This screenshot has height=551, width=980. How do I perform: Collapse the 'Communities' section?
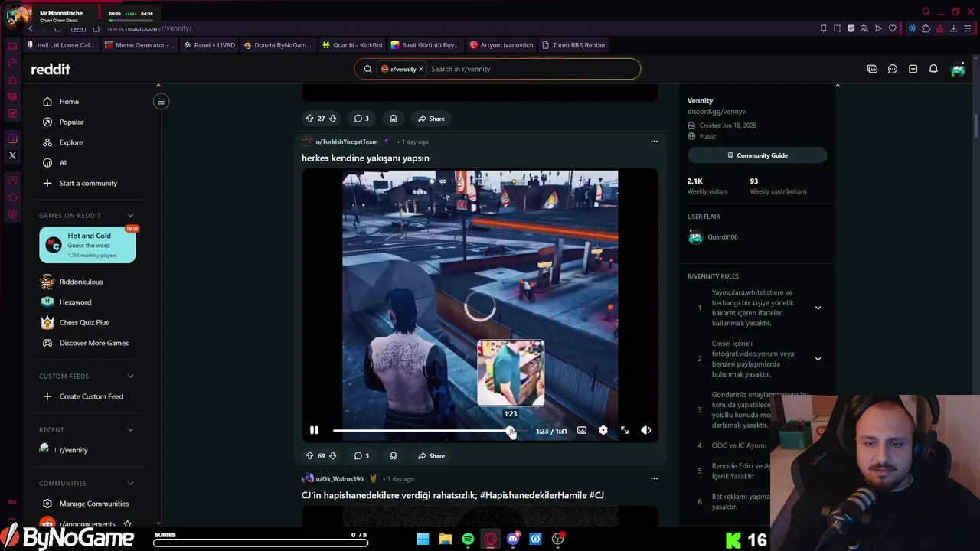pos(130,484)
